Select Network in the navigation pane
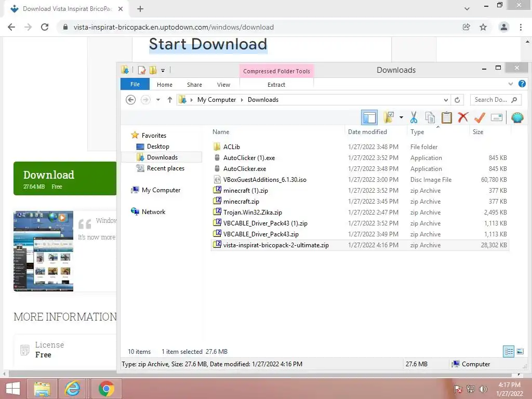Viewport: 532px width, 399px height. tap(153, 212)
